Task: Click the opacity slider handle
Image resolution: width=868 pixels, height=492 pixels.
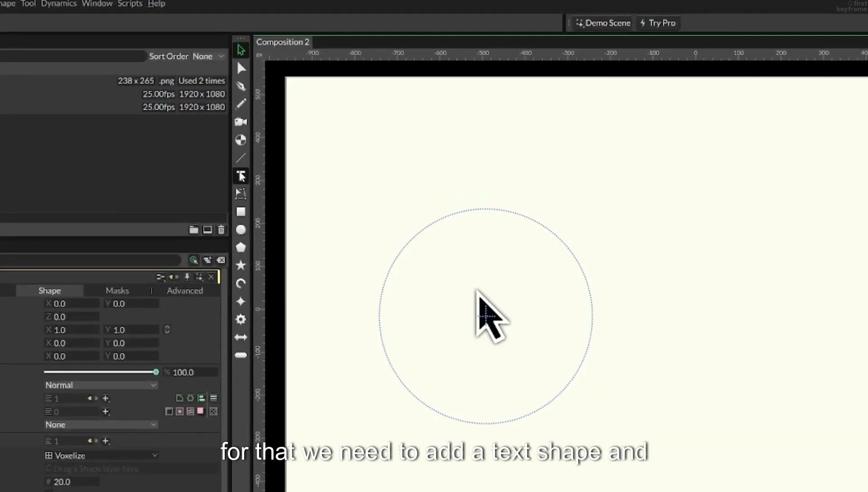Action: point(156,372)
